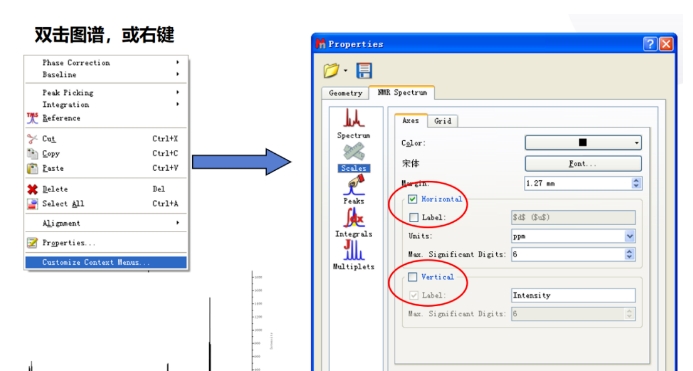
Task: Click the Font... button
Action: click(x=583, y=164)
